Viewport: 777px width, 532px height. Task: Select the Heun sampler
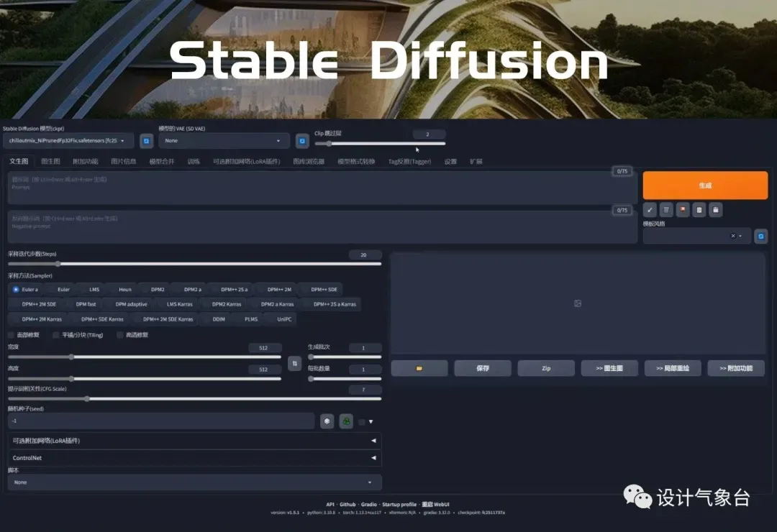[121, 289]
